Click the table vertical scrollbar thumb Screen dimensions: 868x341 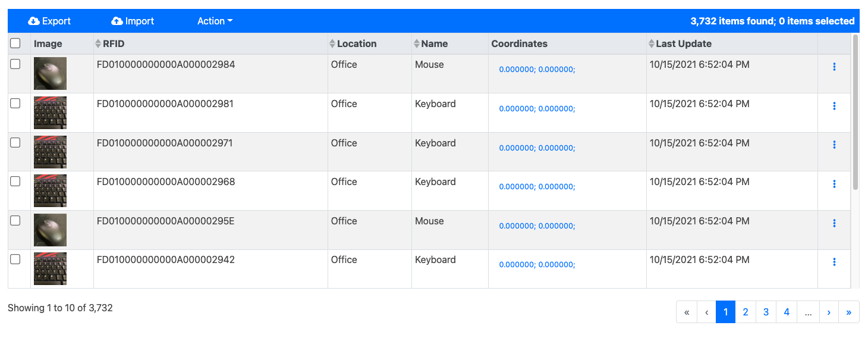coord(856,112)
